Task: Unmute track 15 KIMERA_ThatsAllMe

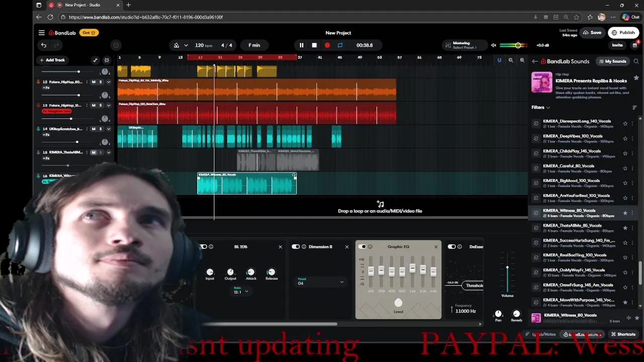Action: tap(93, 152)
